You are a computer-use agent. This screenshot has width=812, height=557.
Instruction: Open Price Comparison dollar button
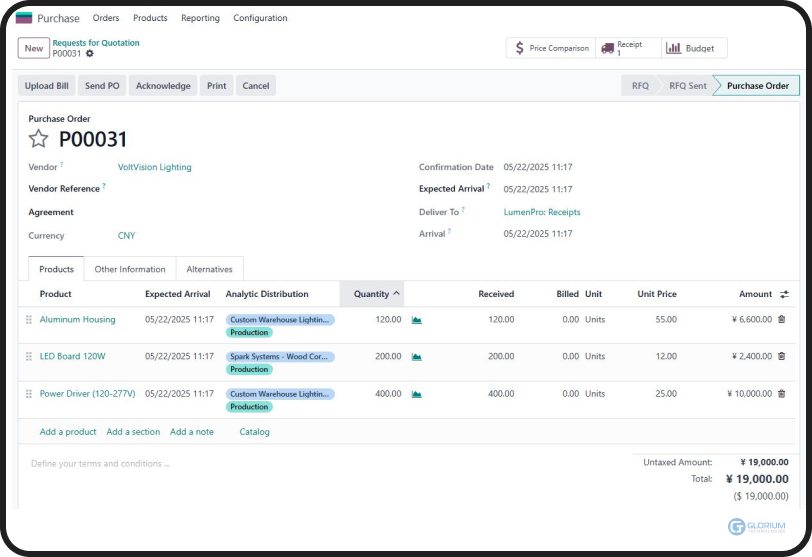pyautogui.click(x=550, y=48)
